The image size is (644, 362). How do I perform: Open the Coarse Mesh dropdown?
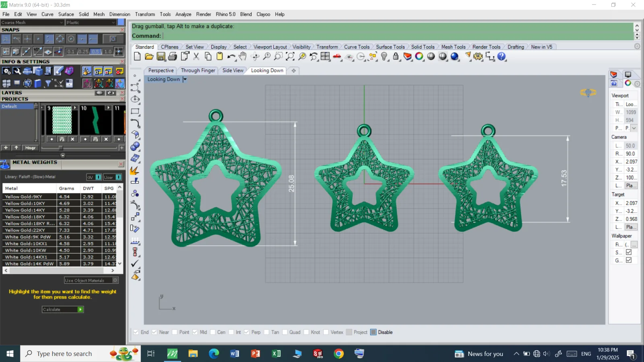(x=32, y=23)
